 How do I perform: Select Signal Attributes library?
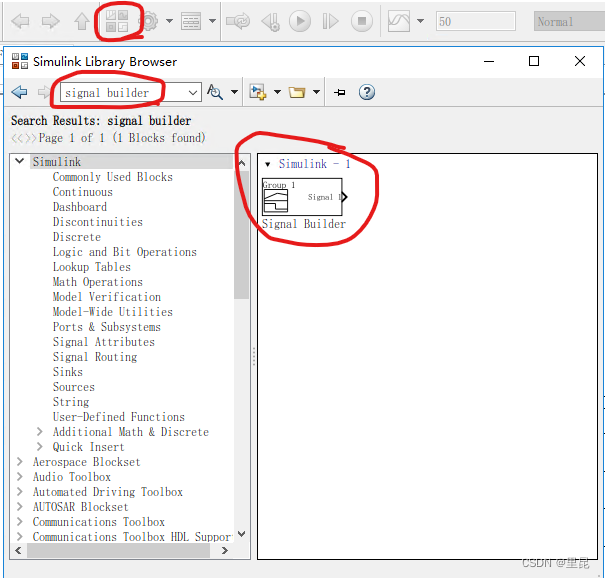pos(103,342)
